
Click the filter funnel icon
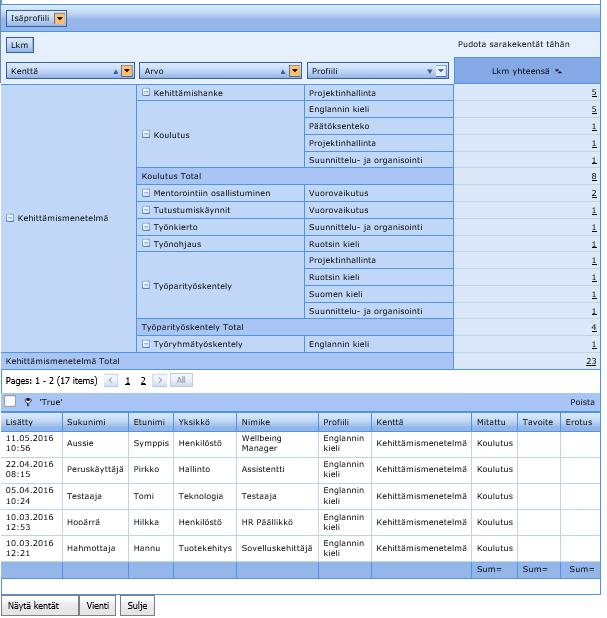point(28,402)
